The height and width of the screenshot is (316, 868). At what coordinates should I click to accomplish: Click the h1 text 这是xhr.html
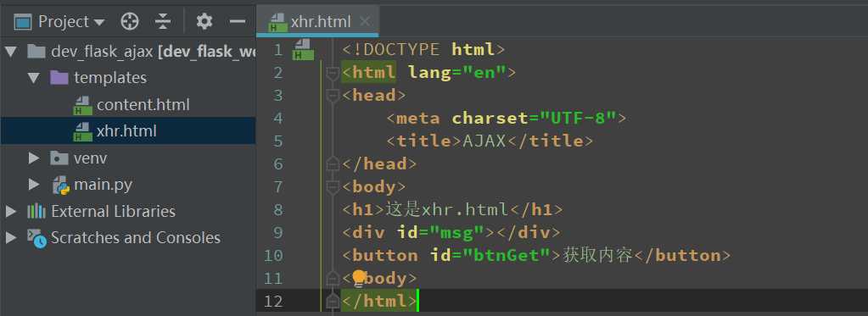point(447,209)
